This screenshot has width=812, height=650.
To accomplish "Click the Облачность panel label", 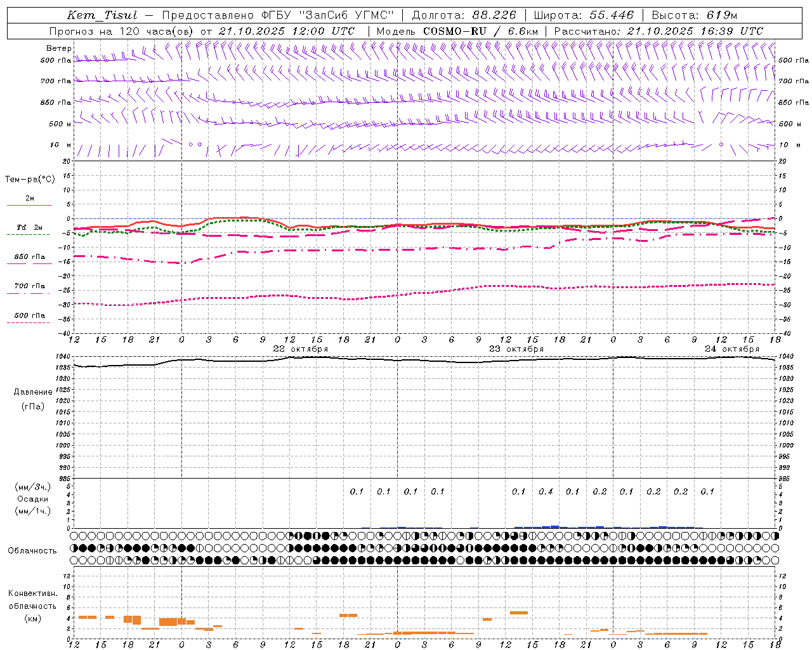I will [32, 550].
